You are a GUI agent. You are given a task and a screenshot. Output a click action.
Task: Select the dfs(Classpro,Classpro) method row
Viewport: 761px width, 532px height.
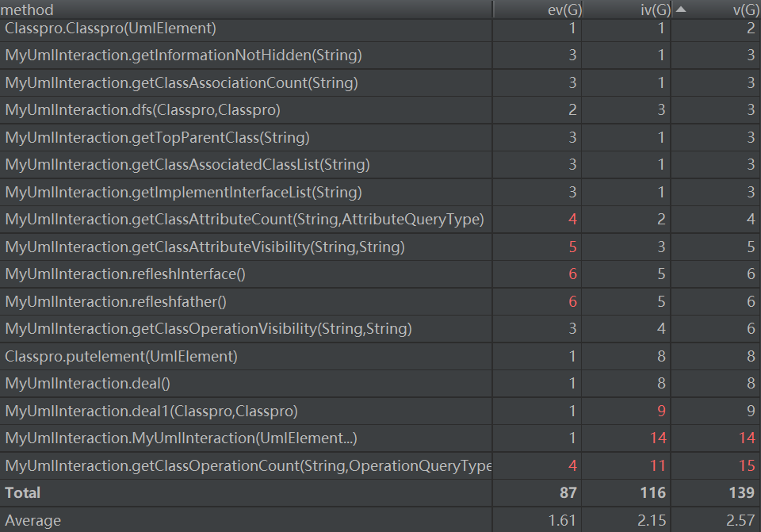point(143,110)
